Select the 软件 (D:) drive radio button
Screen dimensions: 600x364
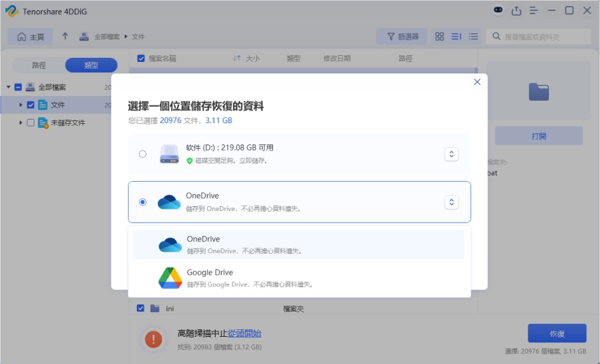pyautogui.click(x=142, y=154)
